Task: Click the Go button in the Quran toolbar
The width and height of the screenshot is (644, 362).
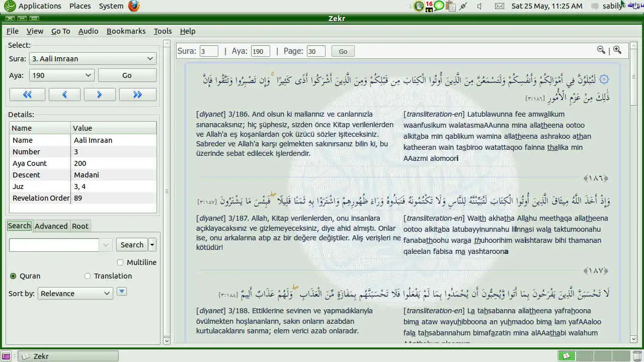Action: (x=343, y=51)
